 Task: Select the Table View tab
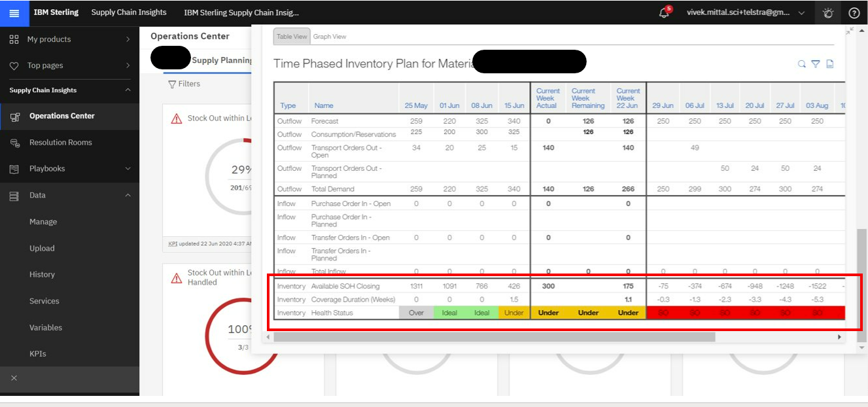[292, 37]
